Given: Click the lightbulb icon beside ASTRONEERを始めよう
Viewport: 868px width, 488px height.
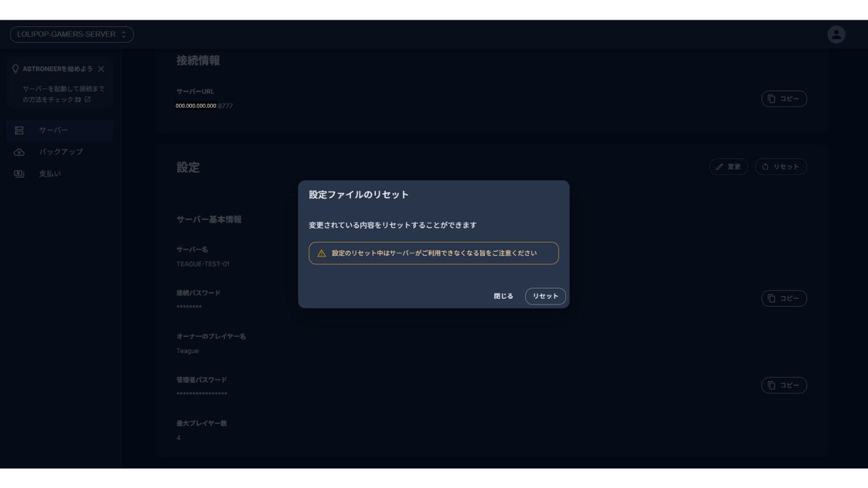Looking at the screenshot, I should point(16,69).
